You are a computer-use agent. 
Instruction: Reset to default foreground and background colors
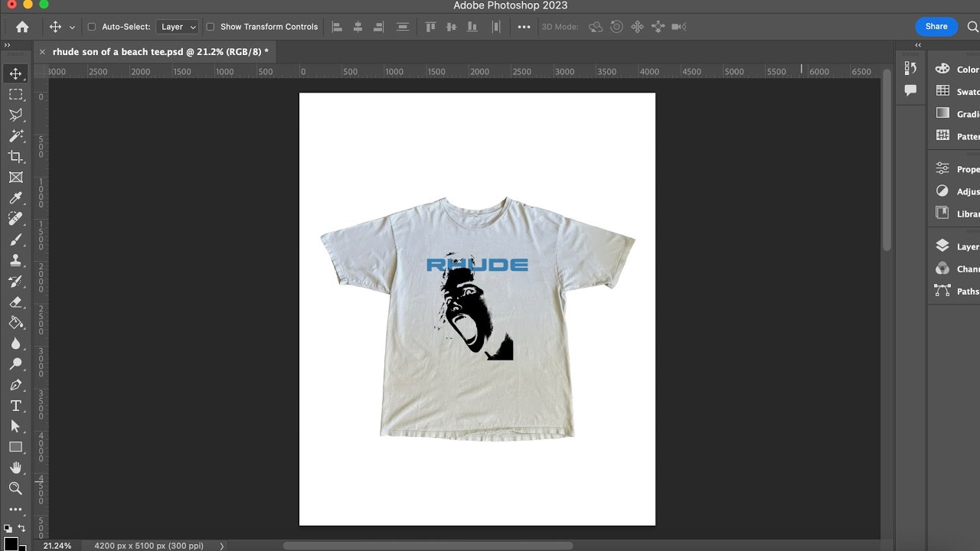(8, 529)
